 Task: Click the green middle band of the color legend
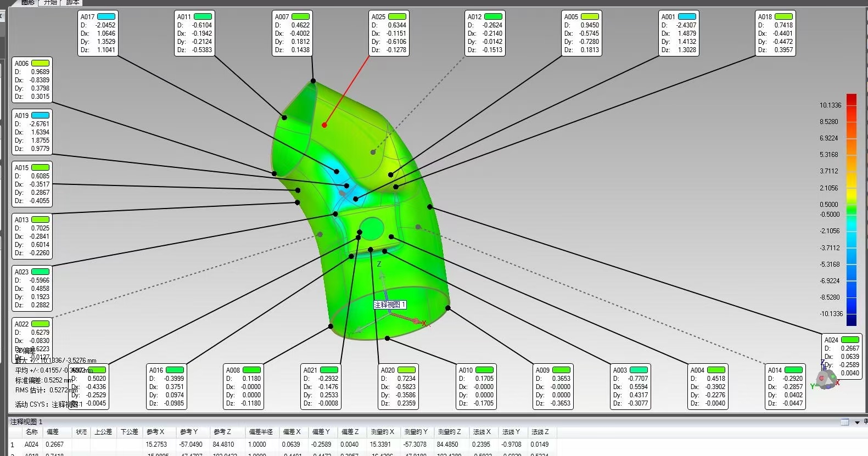coord(851,210)
